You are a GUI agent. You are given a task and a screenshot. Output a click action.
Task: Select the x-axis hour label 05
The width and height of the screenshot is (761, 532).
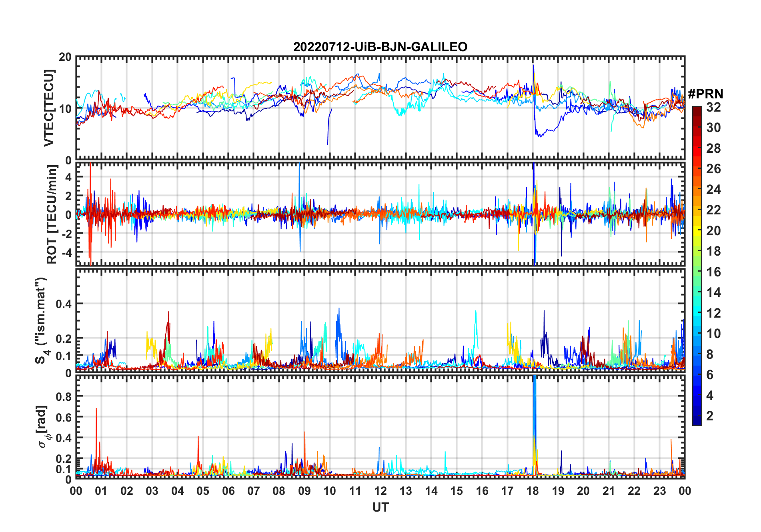pos(203,491)
